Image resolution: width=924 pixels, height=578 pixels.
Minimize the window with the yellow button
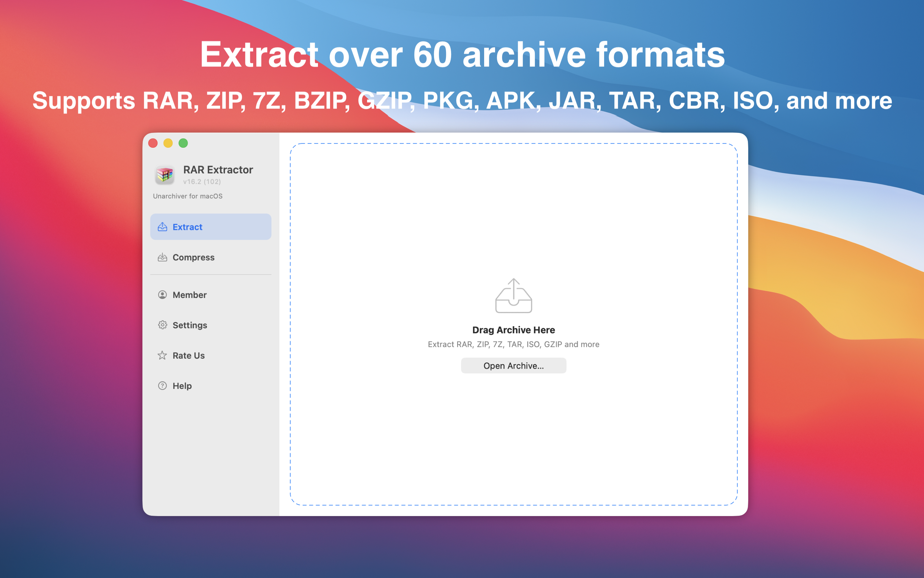tap(168, 143)
